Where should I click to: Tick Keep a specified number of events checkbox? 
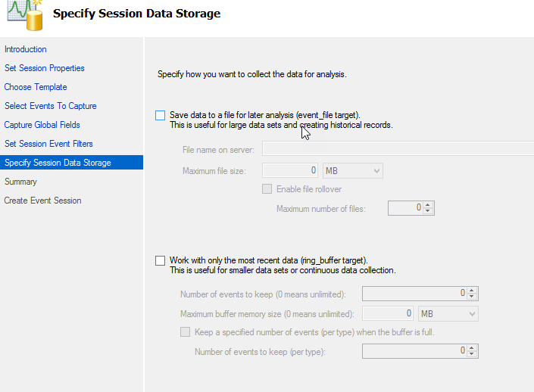coord(185,331)
